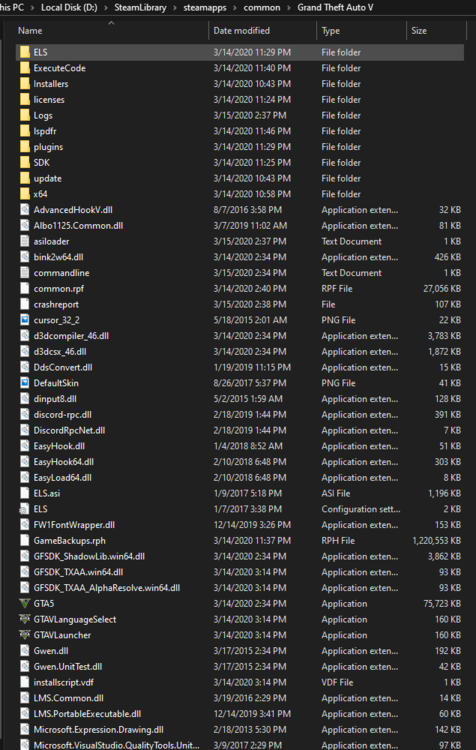Click the GTAVLauncher application icon
Image resolution: width=476 pixels, height=750 pixels.
point(24,635)
